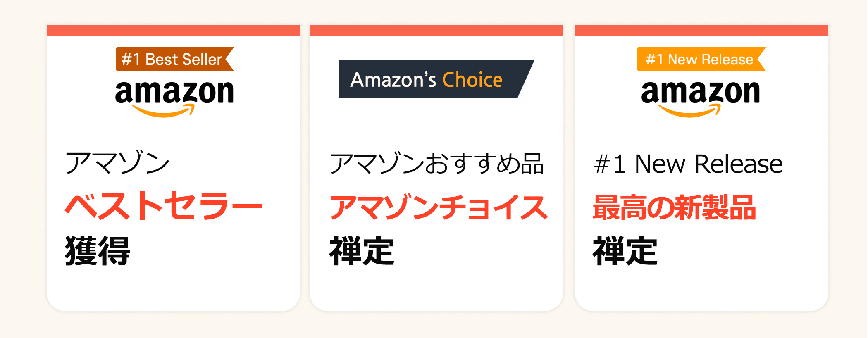Click the black #1 New Release heading text
The width and height of the screenshot is (868, 338).
(688, 164)
